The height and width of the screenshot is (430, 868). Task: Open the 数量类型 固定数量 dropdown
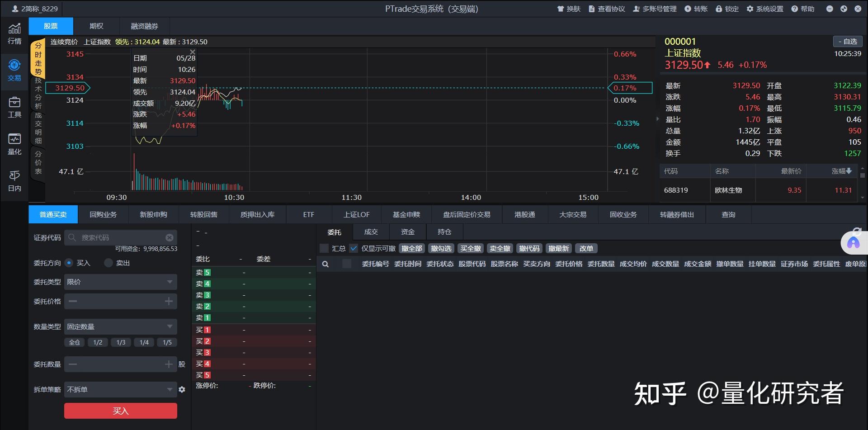[120, 326]
